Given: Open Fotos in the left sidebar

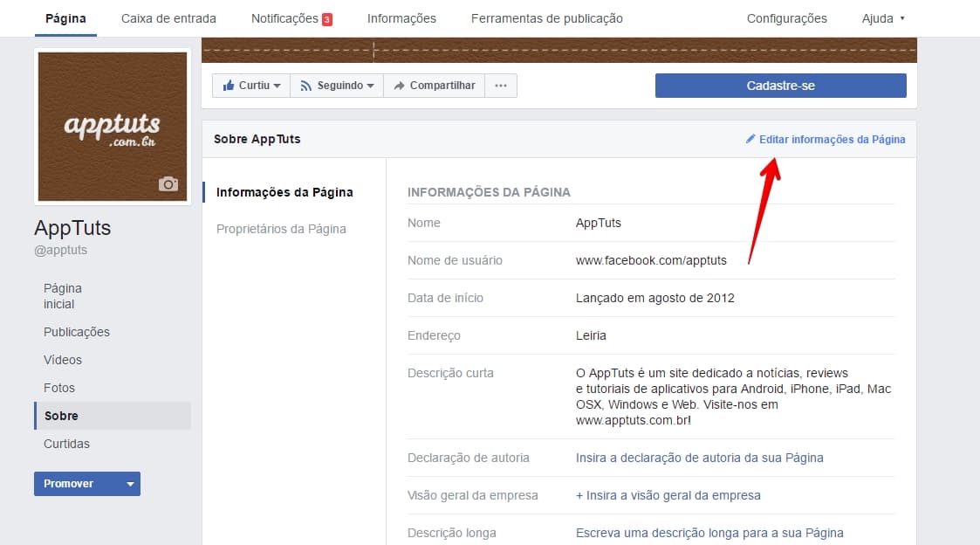Looking at the screenshot, I should point(58,388).
